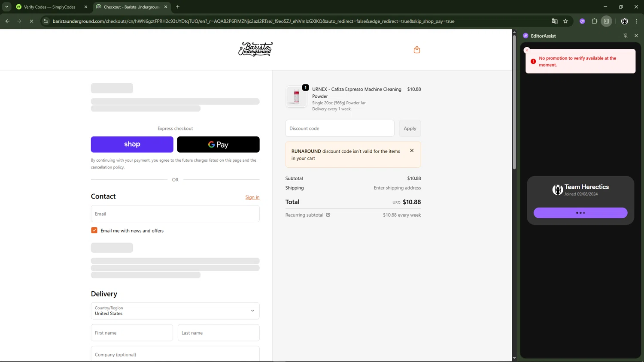Click the 'Joined 09/08/2024' text
The image size is (644, 362).
[581, 194]
